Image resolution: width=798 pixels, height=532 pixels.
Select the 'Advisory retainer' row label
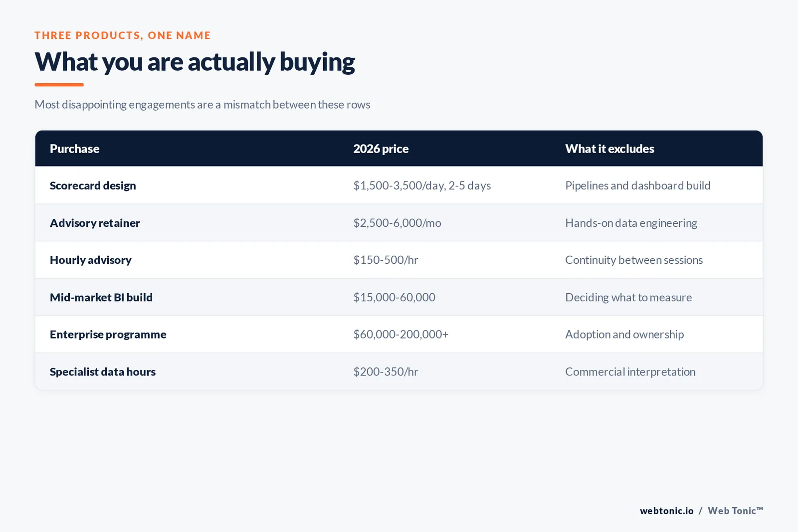(95, 223)
